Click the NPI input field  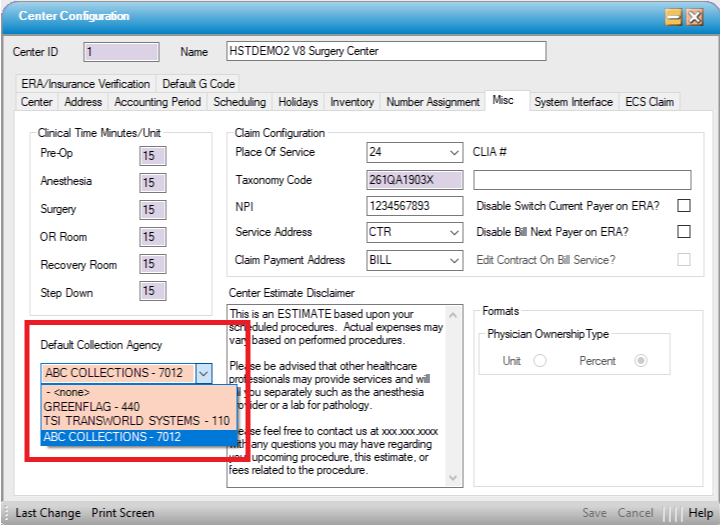[x=415, y=206]
